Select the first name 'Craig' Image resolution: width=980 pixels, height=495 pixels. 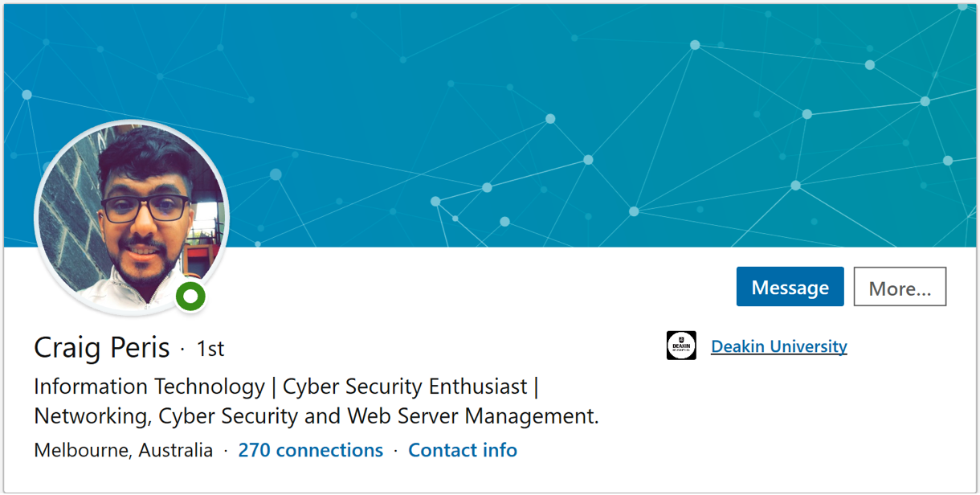67,348
